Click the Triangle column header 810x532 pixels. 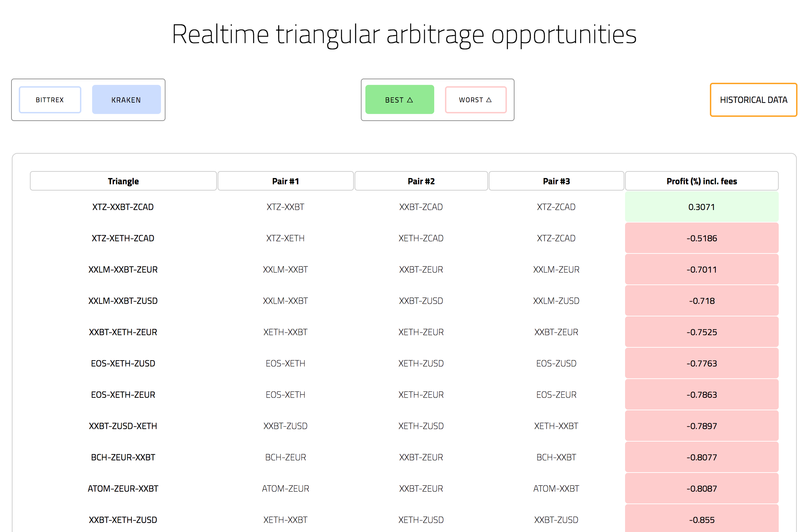coord(123,181)
